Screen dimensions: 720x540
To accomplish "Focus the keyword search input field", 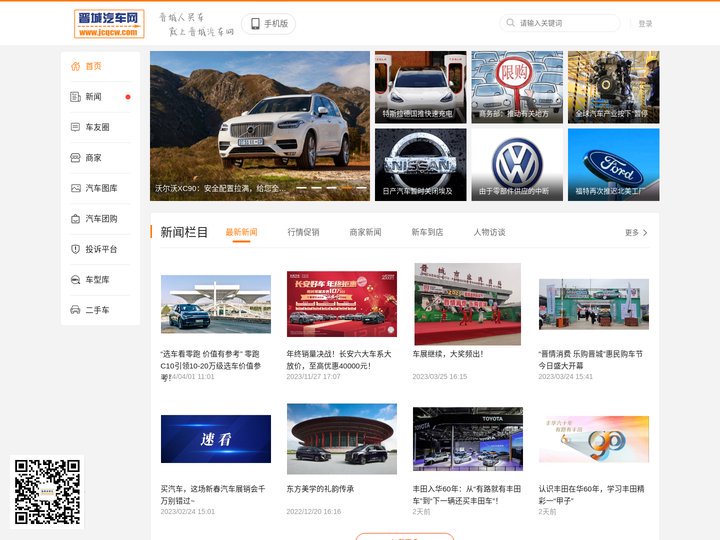I will pyautogui.click(x=559, y=23).
